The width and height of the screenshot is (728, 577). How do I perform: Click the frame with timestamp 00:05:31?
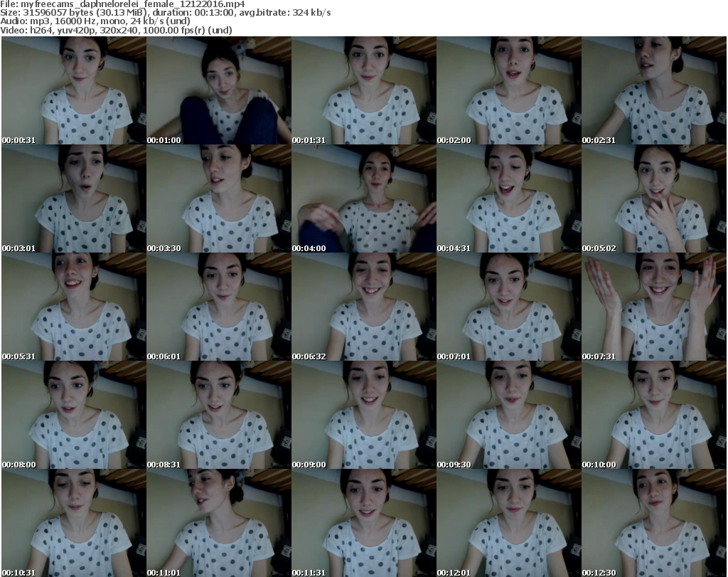[x=74, y=307]
